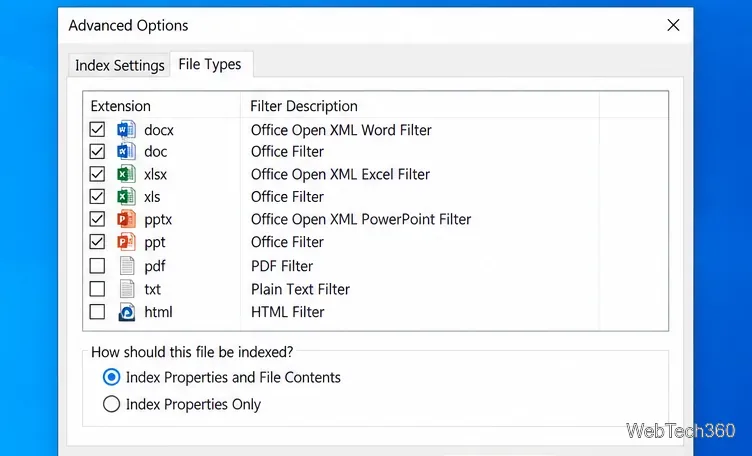Viewport: 752px width, 456px height.
Task: Uncheck the docx extension checkbox
Action: click(x=97, y=129)
